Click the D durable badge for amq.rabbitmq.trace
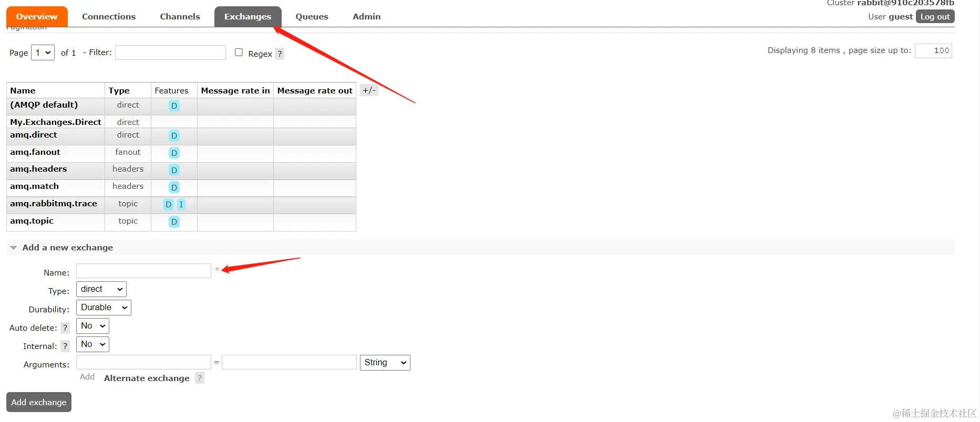 (168, 205)
